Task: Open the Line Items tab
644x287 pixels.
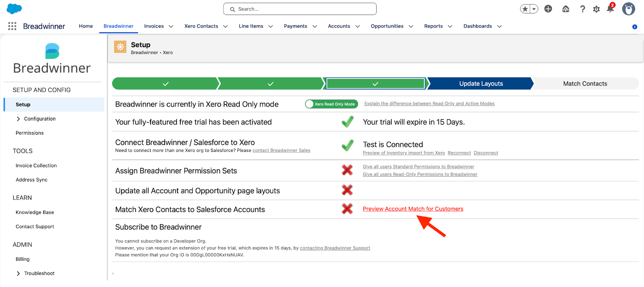Action: 251,26
